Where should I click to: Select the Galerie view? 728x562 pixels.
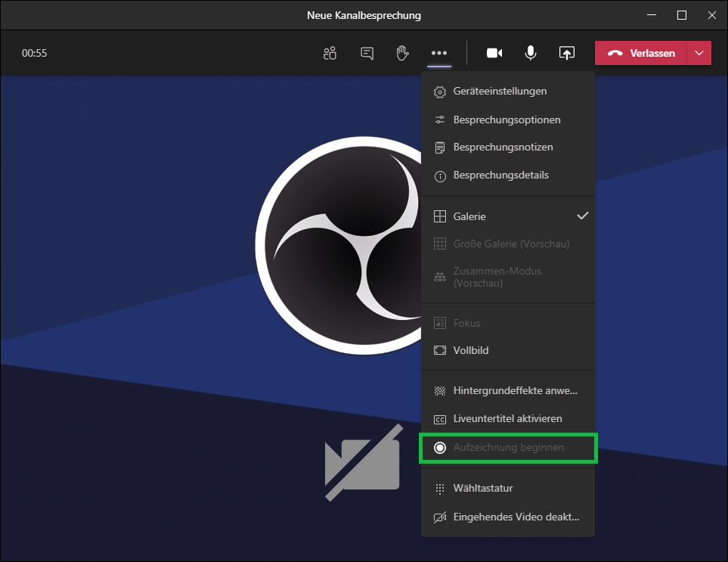pyautogui.click(x=508, y=216)
